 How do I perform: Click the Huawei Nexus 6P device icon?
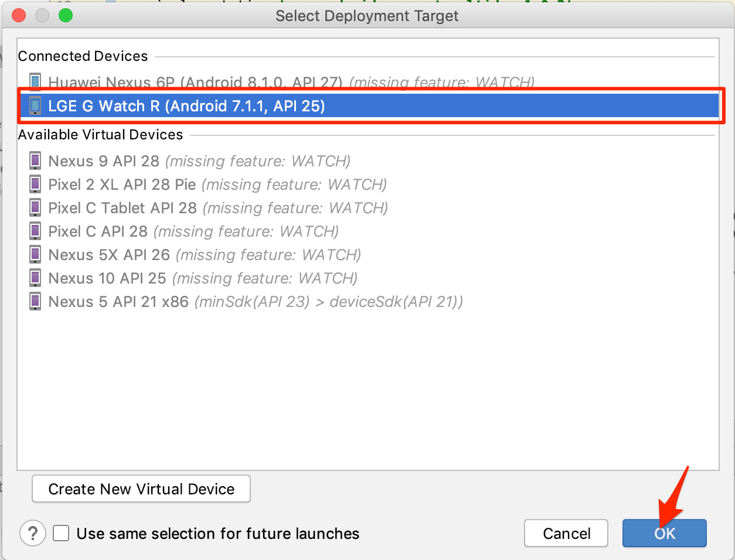tap(35, 81)
